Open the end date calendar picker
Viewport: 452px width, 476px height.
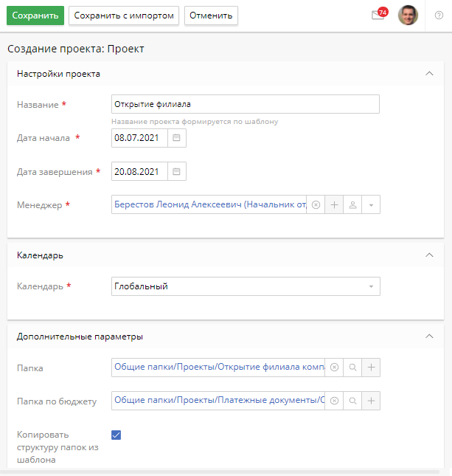click(176, 172)
